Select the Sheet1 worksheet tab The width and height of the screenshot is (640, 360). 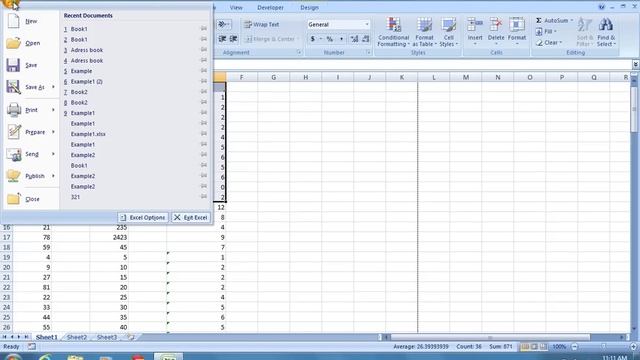[x=47, y=337]
